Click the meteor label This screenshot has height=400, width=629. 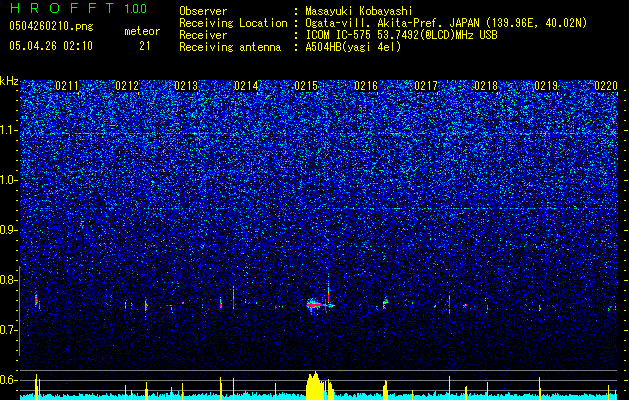tap(142, 31)
